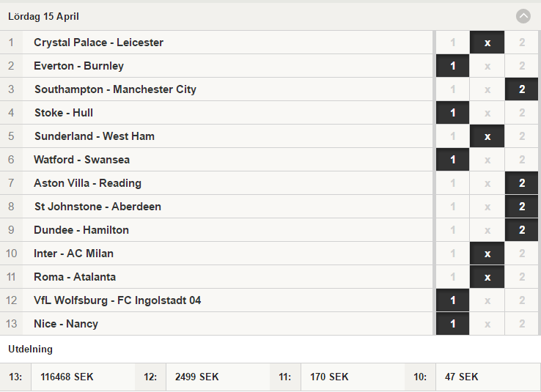Toggle x for Sunderland - West Ham
Viewport: 541px width, 392px height.
tap(487, 136)
